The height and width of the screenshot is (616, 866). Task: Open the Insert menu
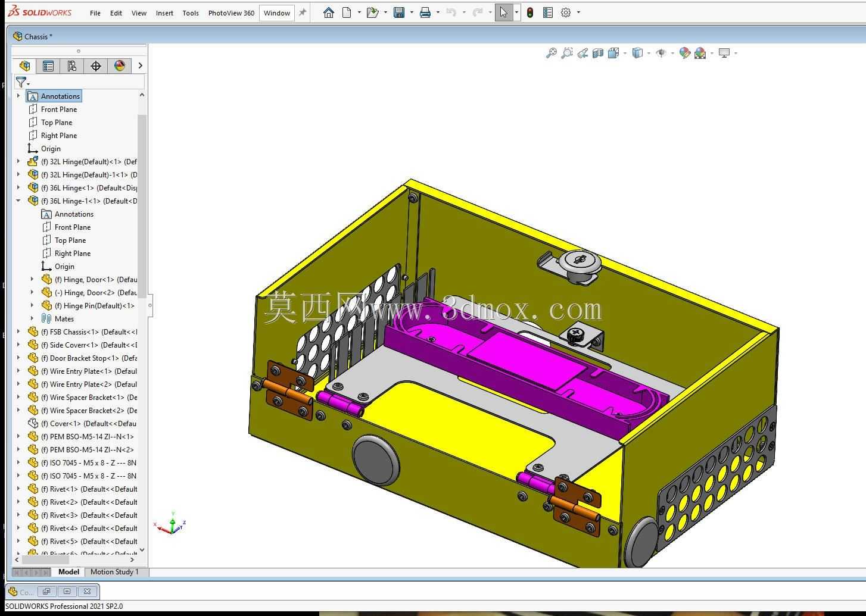(x=164, y=13)
